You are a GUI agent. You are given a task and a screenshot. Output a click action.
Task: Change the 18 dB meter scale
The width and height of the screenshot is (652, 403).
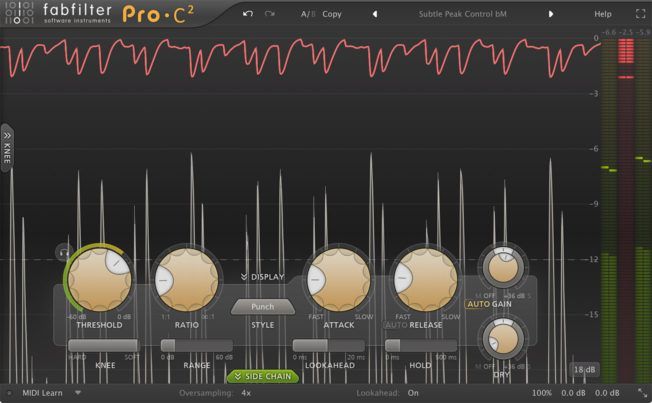(584, 369)
